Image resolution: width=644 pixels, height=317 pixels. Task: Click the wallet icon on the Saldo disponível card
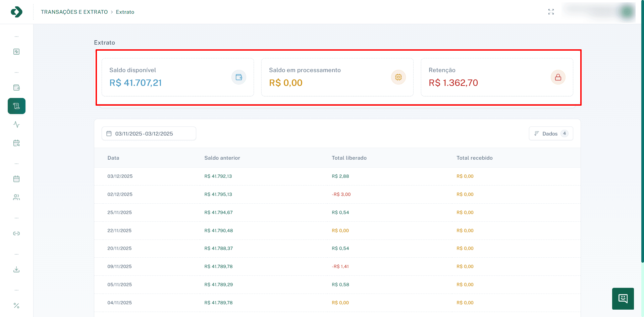(238, 77)
